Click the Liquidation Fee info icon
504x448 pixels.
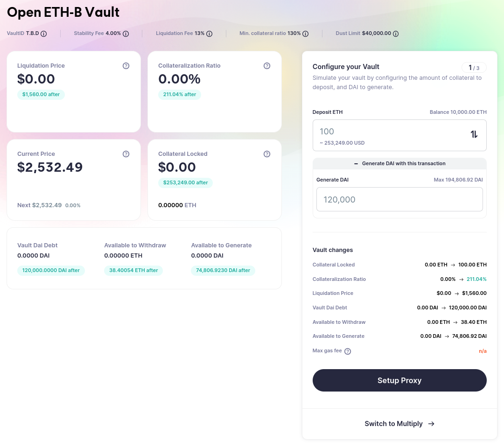[210, 34]
